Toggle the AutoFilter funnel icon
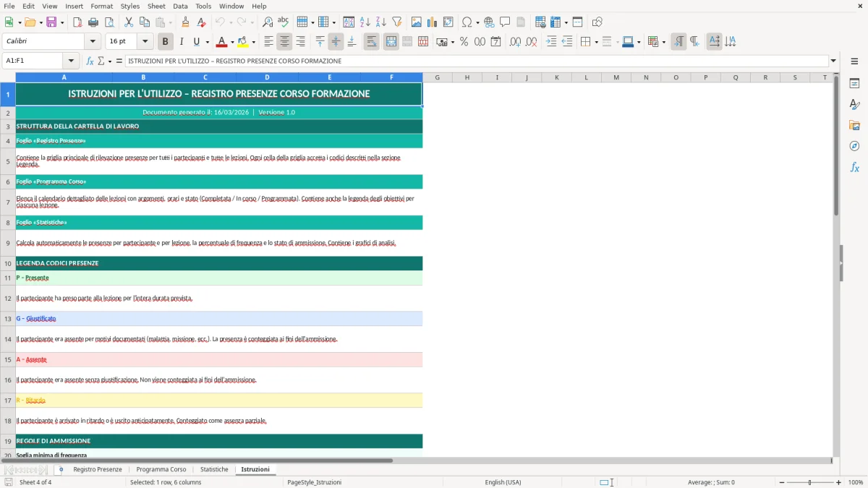Image resolution: width=868 pixels, height=488 pixels. coord(396,22)
